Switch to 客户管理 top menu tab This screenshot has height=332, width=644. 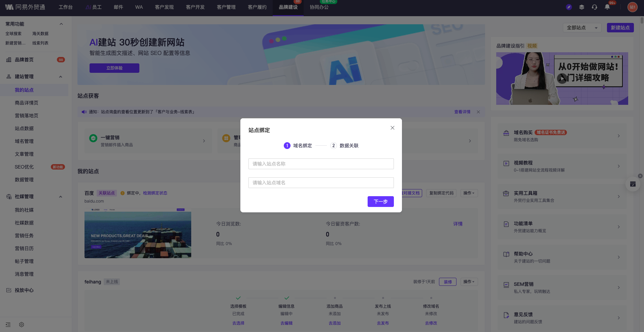(226, 7)
